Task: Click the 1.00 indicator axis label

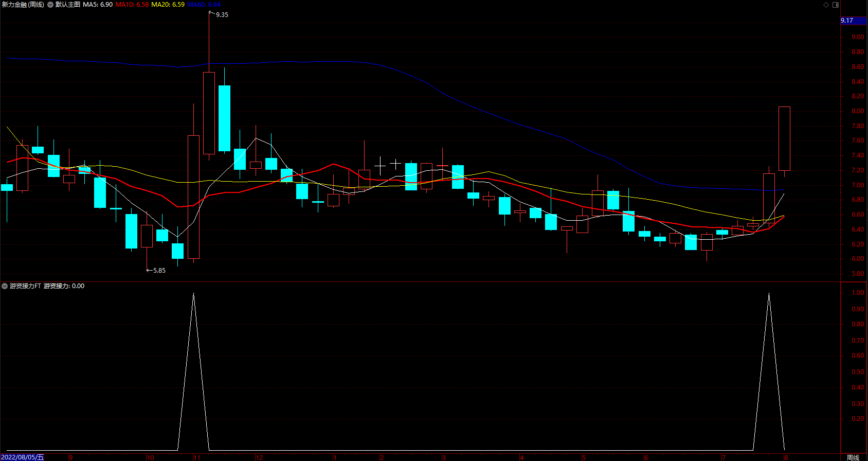Action: pyautogui.click(x=858, y=293)
